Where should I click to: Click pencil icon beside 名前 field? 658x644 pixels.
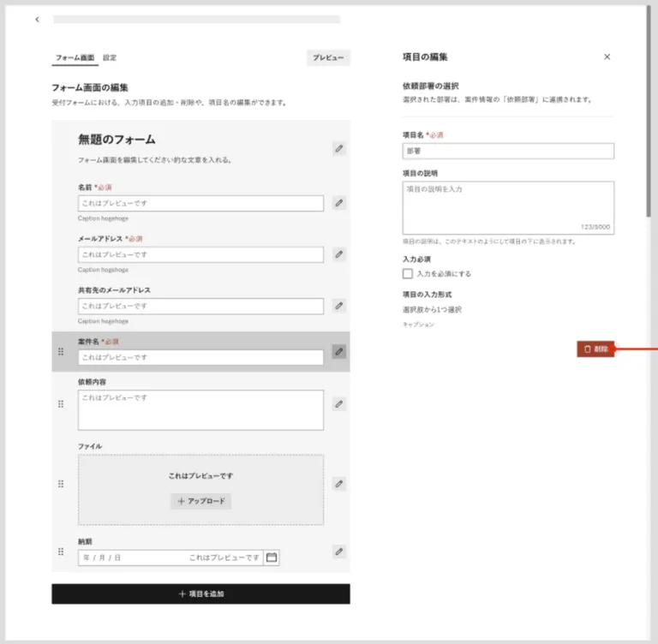click(339, 203)
